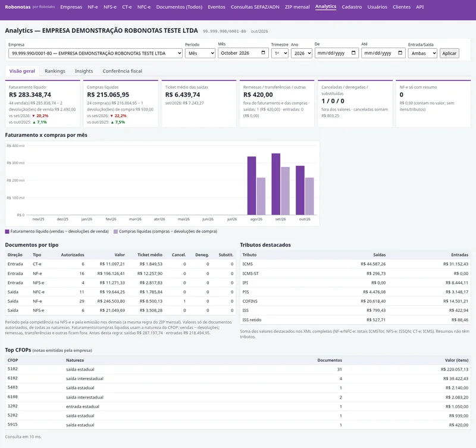476x448 pixels.
Task: Click Entrada NF-e value R$ 196.126,41
Action: 111,274
